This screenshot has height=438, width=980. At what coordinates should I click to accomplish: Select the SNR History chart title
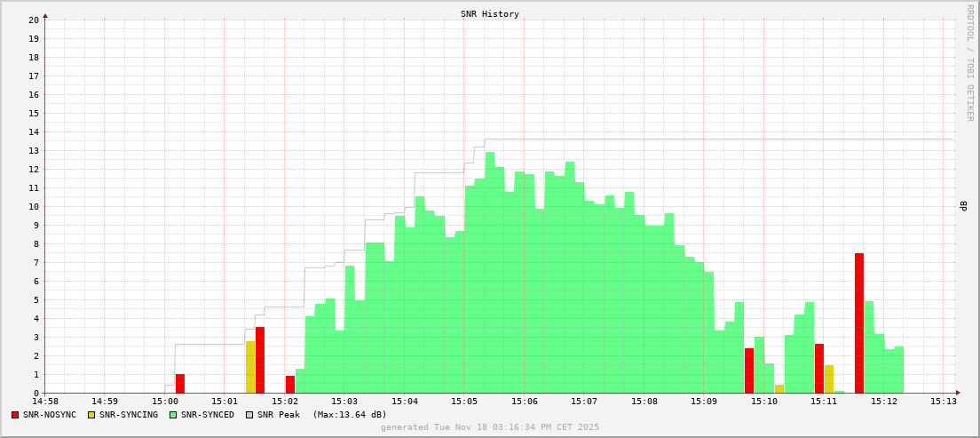(x=489, y=14)
